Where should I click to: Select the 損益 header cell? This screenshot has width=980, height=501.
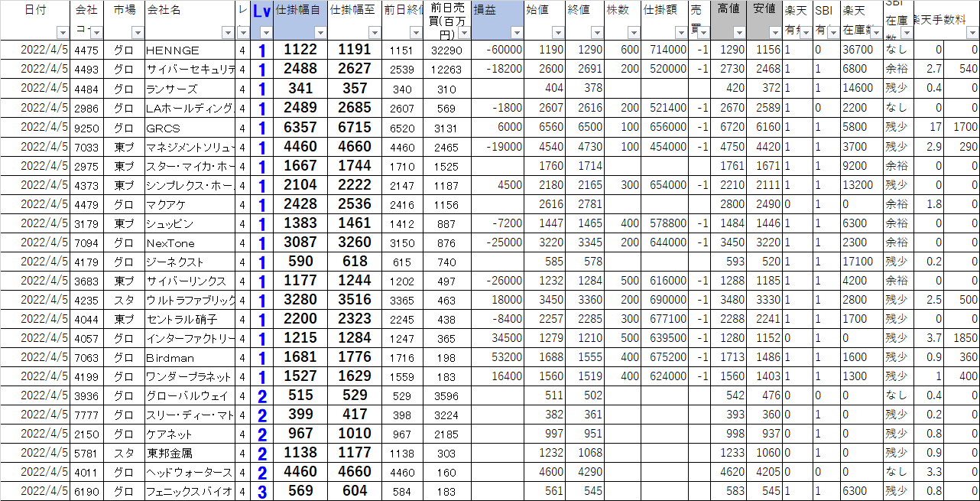(x=498, y=21)
